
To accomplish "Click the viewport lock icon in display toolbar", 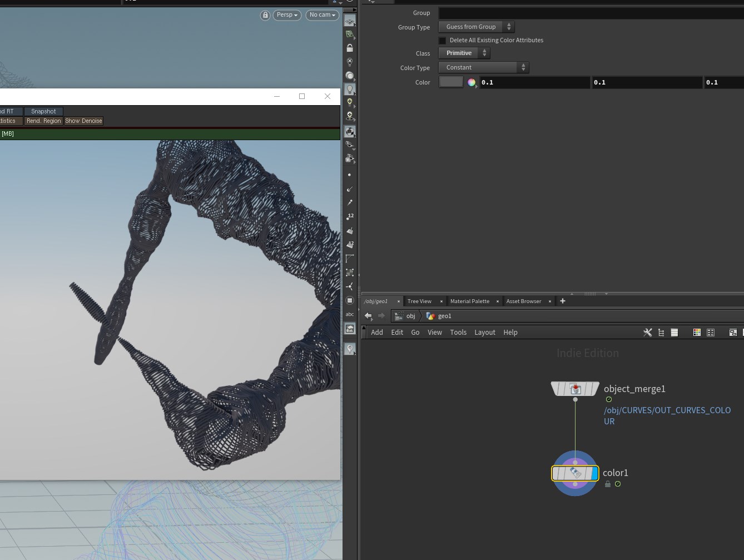I will (350, 48).
